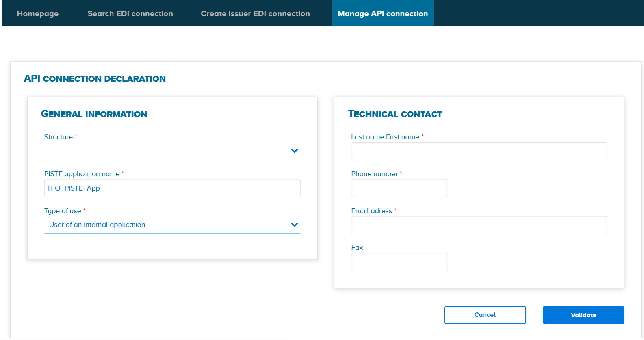Viewport: 644px width, 340px height.
Task: Focus the PISTE application name field
Action: pos(172,188)
